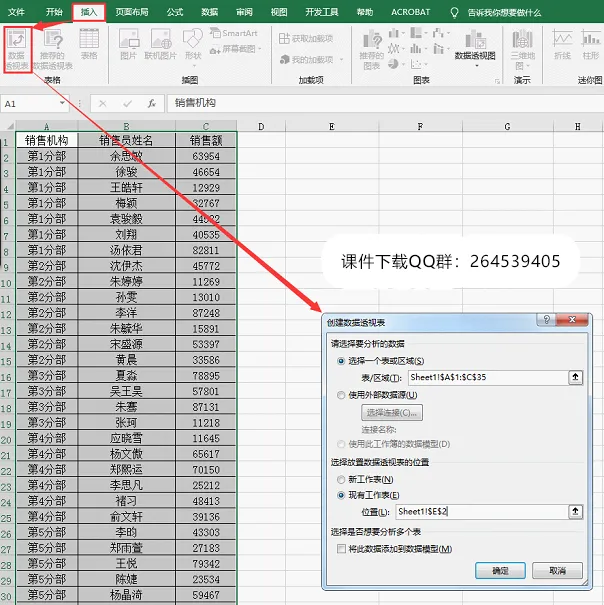Switch to the Developer (开发工具) tab
The image size is (604, 605).
click(321, 12)
